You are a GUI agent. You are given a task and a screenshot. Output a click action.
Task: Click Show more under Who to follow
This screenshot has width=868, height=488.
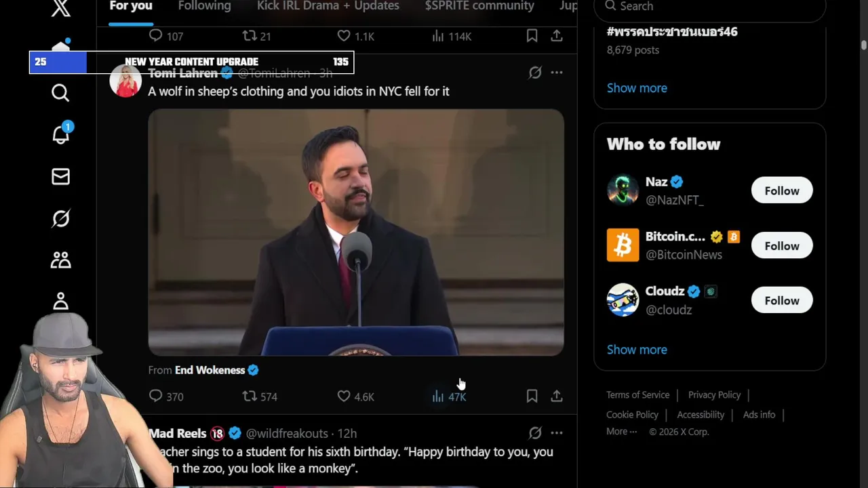(x=637, y=350)
